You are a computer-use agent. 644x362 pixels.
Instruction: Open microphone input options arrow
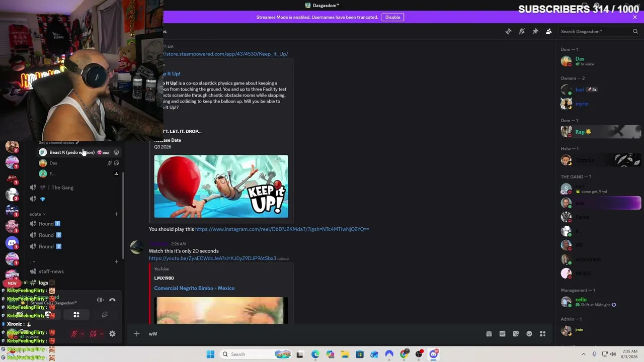[x=82, y=333]
